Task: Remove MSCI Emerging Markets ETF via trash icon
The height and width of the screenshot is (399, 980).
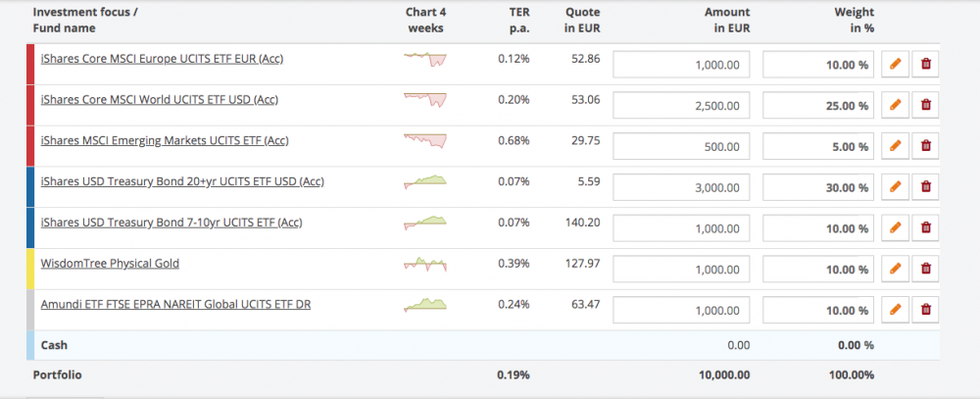Action: tap(924, 146)
